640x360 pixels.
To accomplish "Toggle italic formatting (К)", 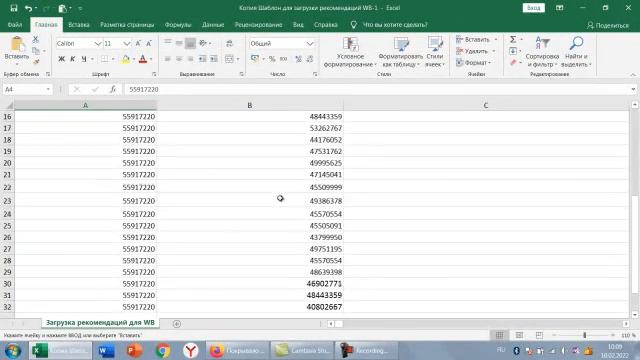I will [73, 59].
